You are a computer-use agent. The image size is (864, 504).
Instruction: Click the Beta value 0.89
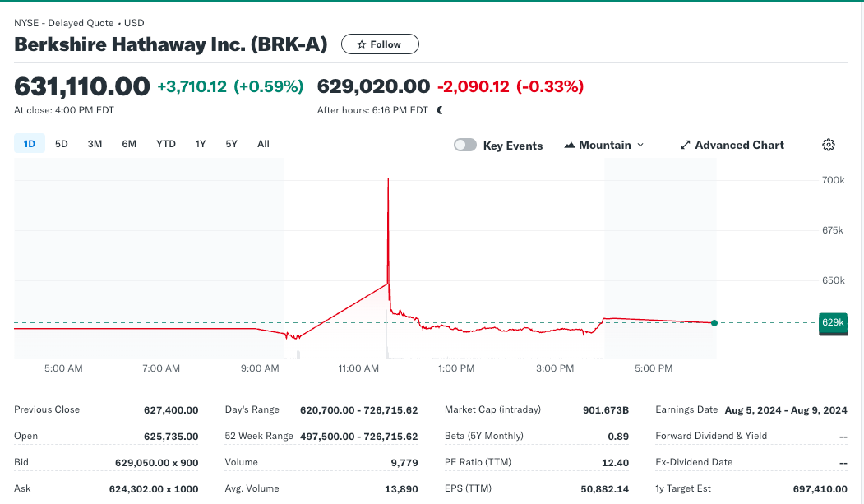pyautogui.click(x=618, y=437)
